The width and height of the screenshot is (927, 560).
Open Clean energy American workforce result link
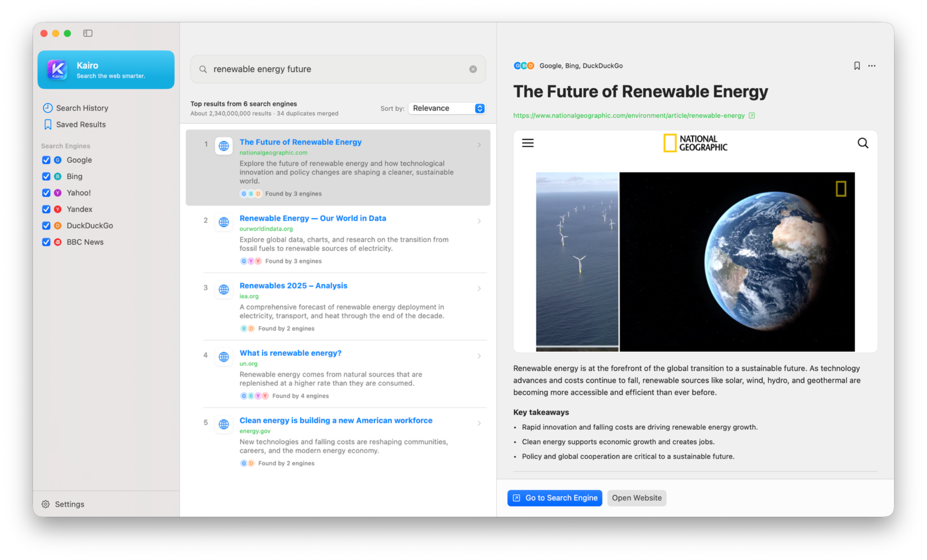[x=336, y=421]
